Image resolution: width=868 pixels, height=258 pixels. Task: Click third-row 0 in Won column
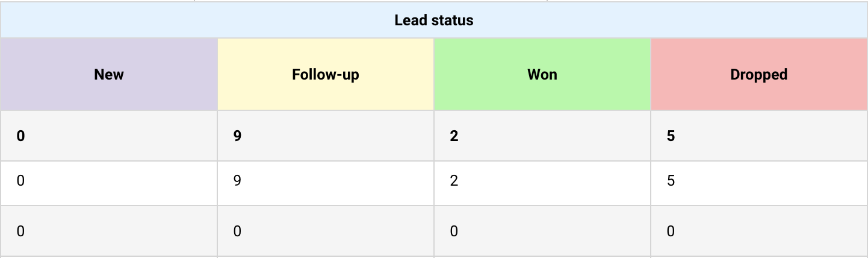(454, 231)
